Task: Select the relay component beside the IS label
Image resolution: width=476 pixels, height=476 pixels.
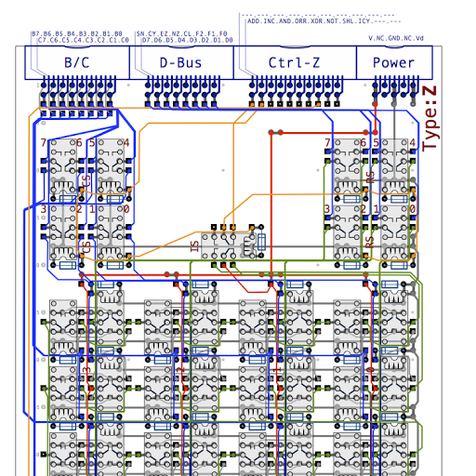Action: pos(230,246)
